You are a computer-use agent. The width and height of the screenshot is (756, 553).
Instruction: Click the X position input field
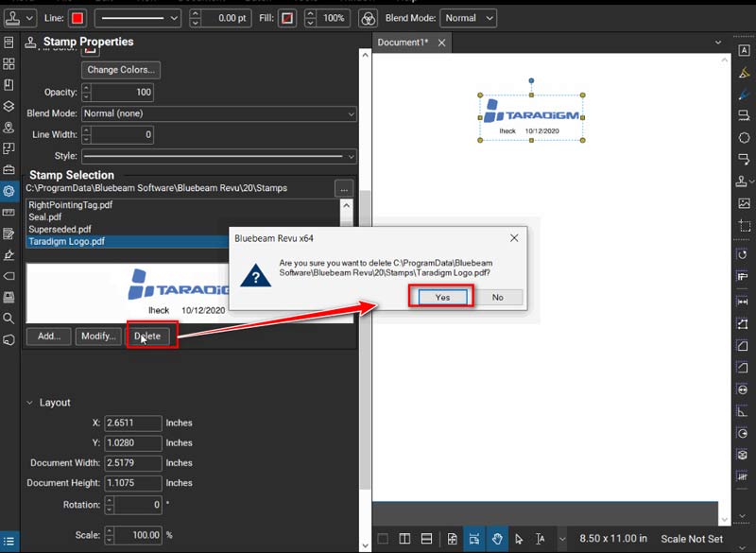pos(133,423)
